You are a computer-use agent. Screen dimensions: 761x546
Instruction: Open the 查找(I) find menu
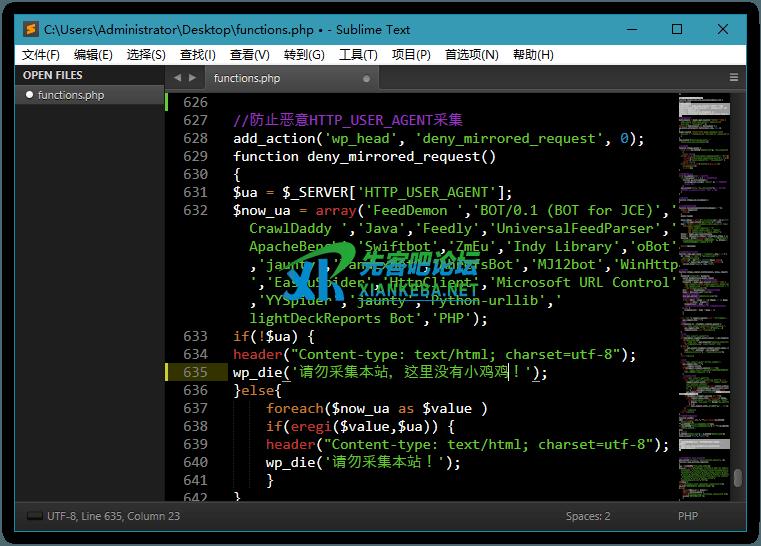coord(197,54)
